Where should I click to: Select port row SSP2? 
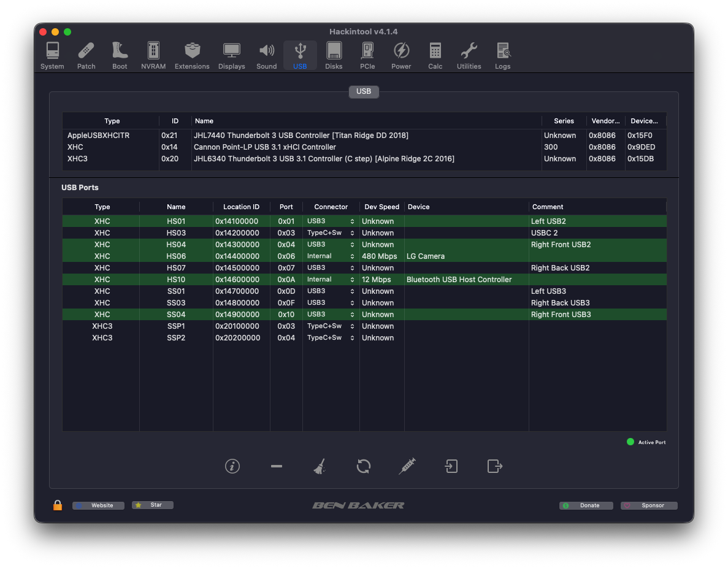click(364, 337)
